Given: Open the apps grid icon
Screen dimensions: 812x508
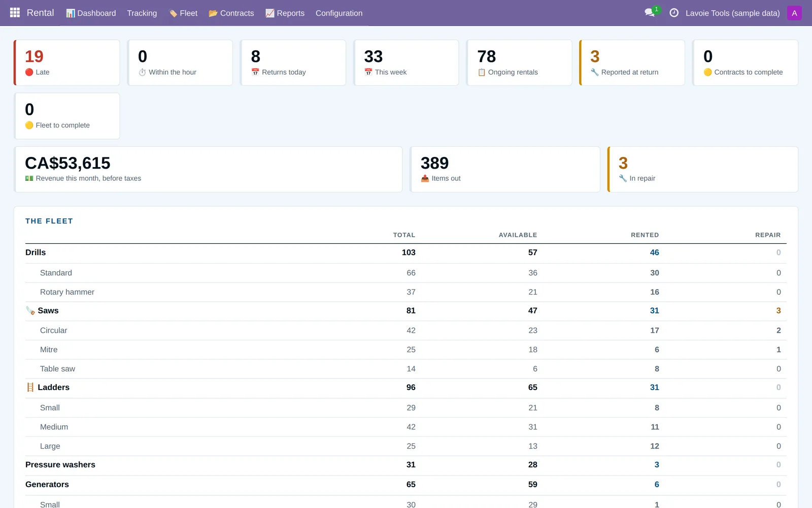Looking at the screenshot, I should pos(15,13).
